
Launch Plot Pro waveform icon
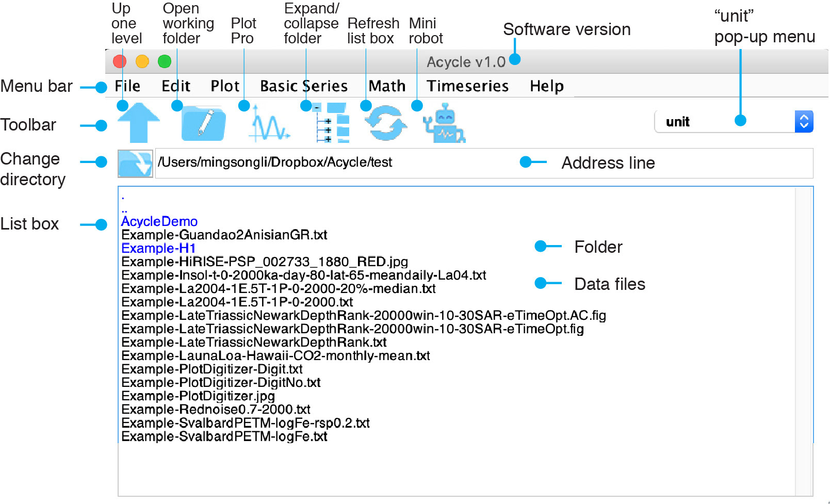point(269,124)
